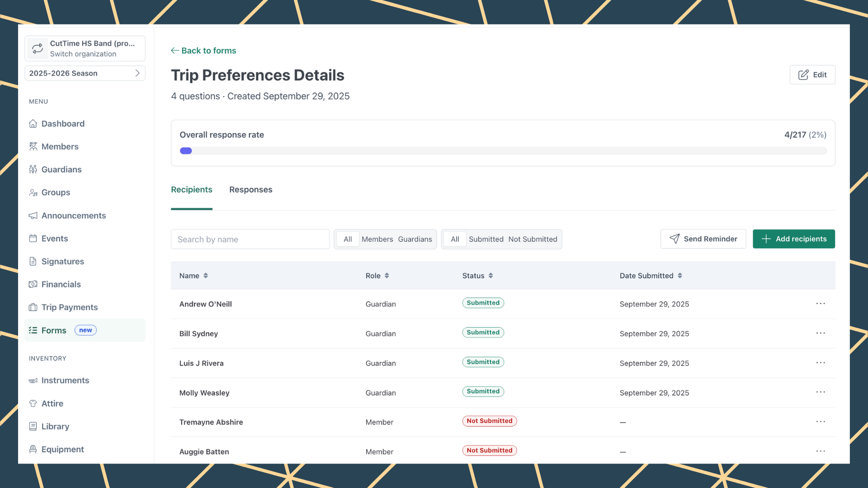Show only Not Submitted recipients
This screenshot has height=488, width=868.
click(x=533, y=239)
